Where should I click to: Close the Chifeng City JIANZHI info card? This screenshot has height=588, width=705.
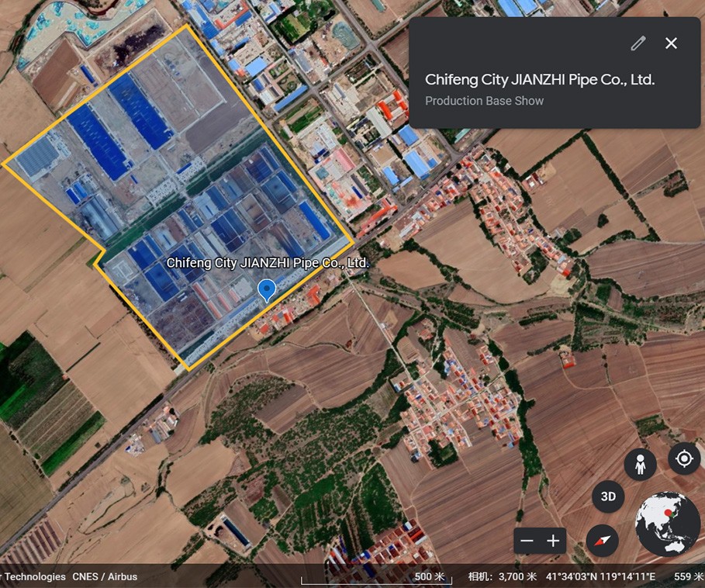(672, 43)
